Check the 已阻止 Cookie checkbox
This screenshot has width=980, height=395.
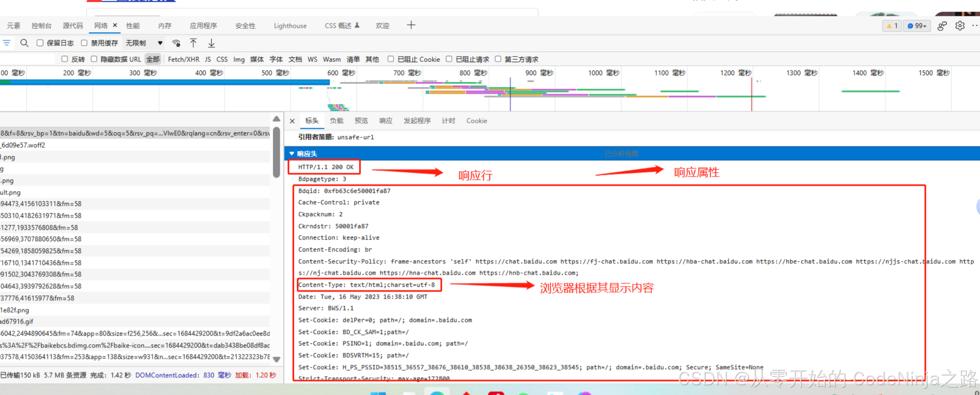(391, 59)
